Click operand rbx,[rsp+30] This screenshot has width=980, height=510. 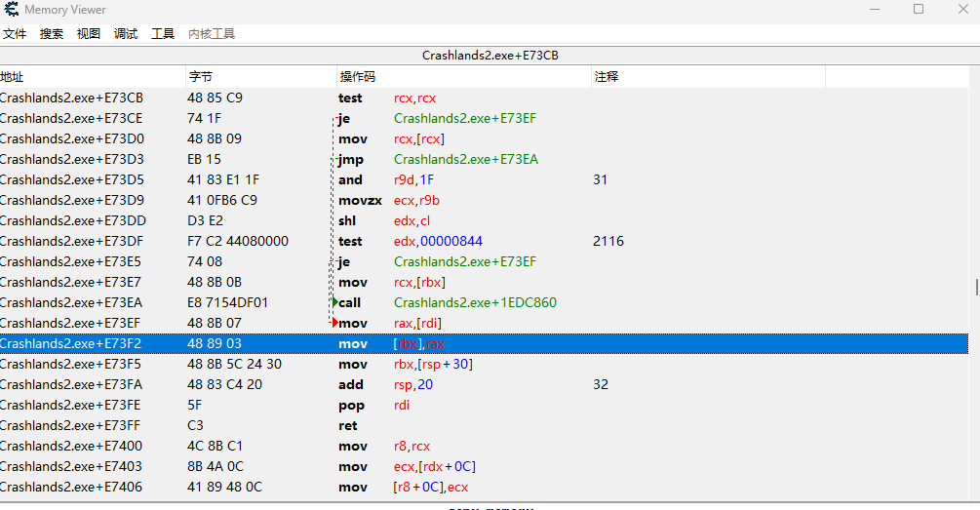coord(433,365)
